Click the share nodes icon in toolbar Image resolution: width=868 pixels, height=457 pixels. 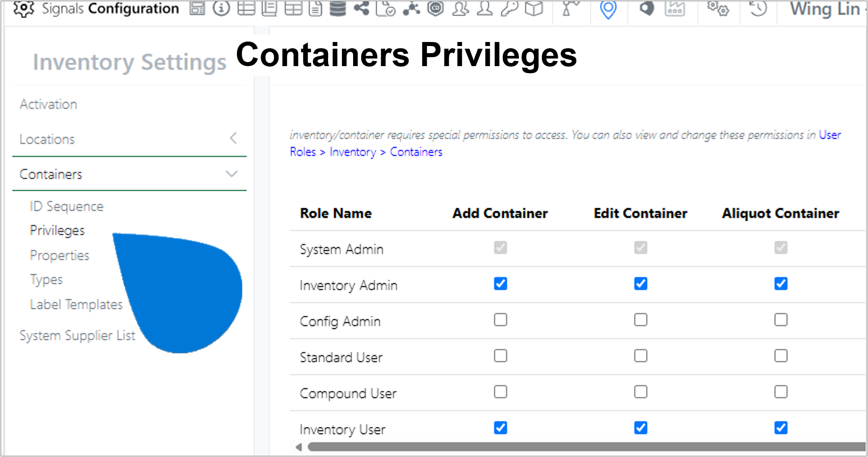(362, 8)
